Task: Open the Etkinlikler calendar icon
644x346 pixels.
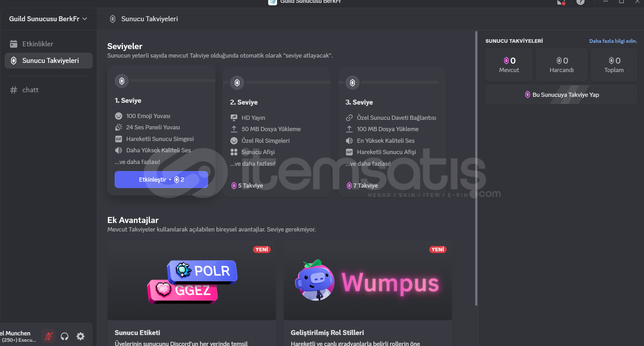Action: [13, 44]
